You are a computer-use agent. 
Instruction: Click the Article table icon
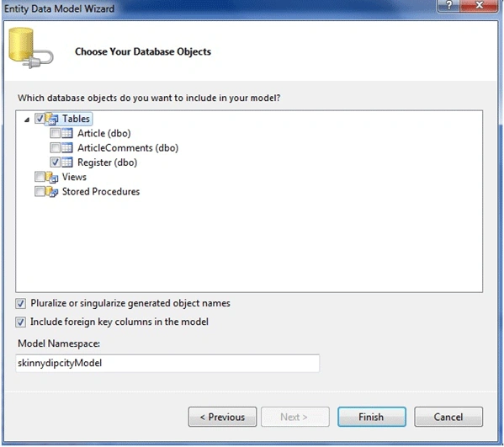click(66, 133)
